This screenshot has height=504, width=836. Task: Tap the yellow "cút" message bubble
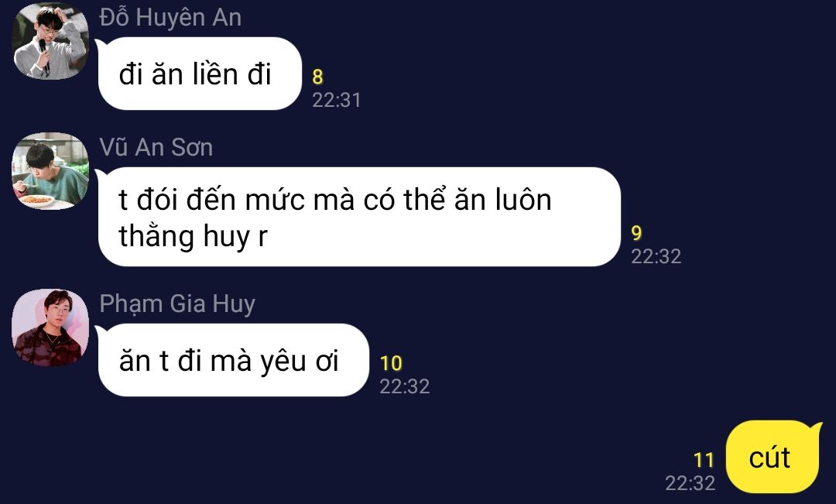pos(773,457)
